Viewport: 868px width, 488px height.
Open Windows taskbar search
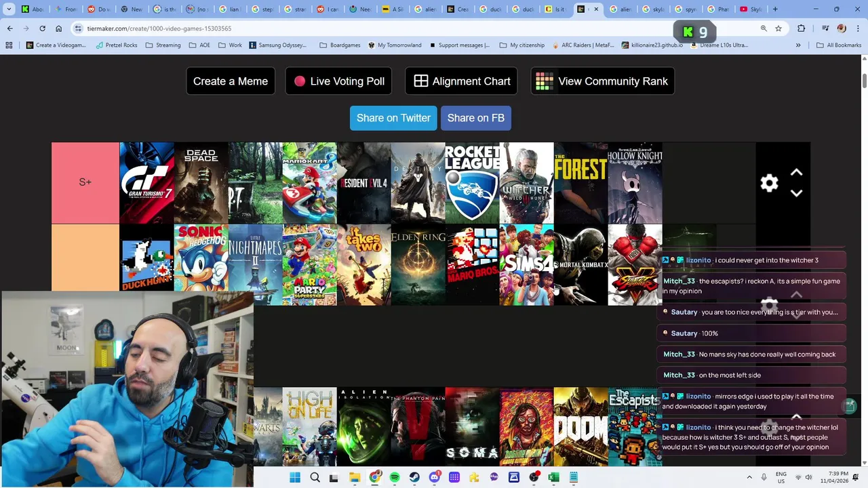pos(315,478)
